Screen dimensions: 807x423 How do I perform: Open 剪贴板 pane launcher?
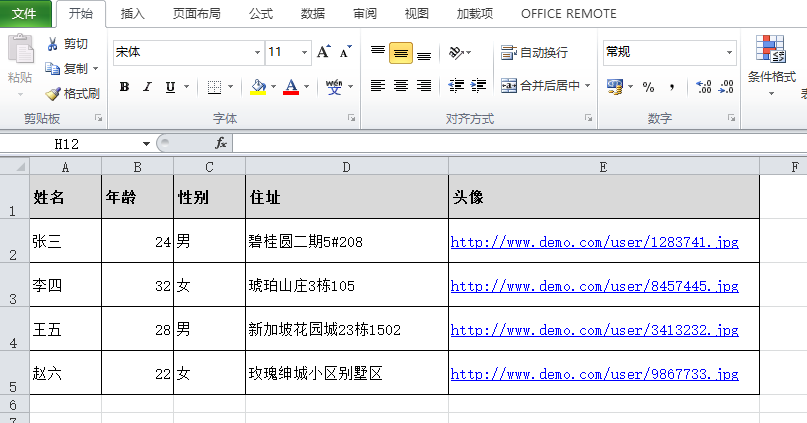tap(98, 118)
